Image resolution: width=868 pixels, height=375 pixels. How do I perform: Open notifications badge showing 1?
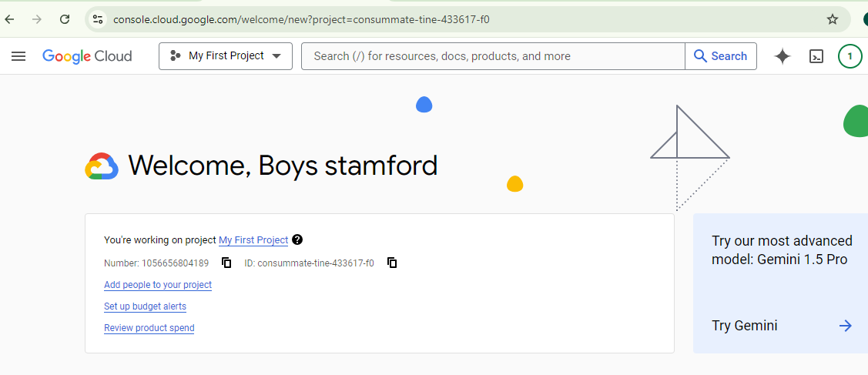850,56
